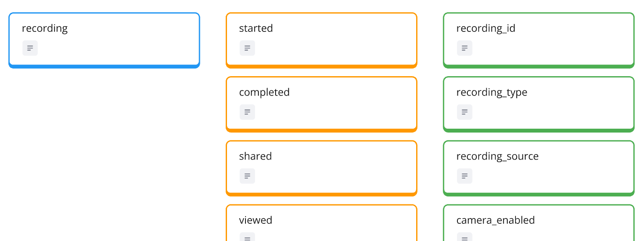
Task: Open the "recording_id" card title
Action: click(485, 28)
